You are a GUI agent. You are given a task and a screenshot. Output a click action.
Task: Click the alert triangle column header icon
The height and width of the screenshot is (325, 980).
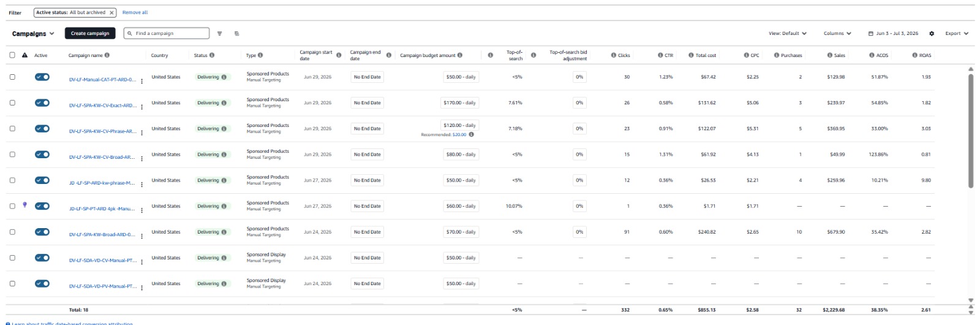[x=24, y=55]
